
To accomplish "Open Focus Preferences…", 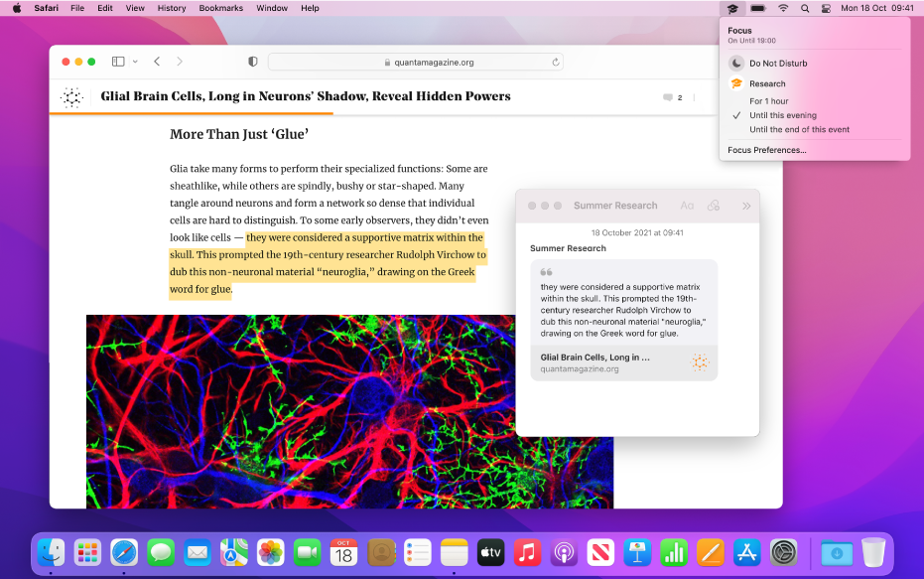I will [x=766, y=151].
